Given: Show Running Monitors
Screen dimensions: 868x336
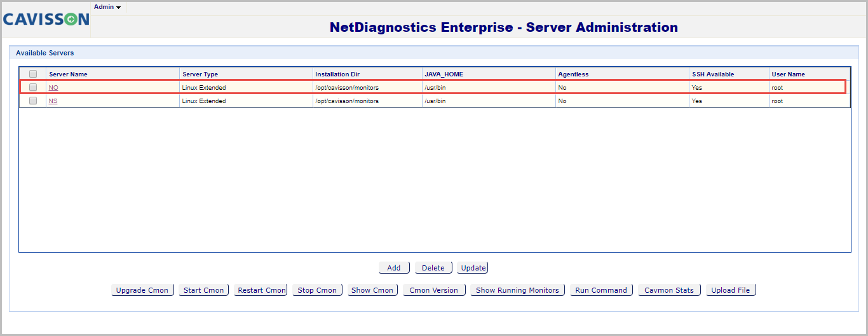Looking at the screenshot, I should (517, 290).
